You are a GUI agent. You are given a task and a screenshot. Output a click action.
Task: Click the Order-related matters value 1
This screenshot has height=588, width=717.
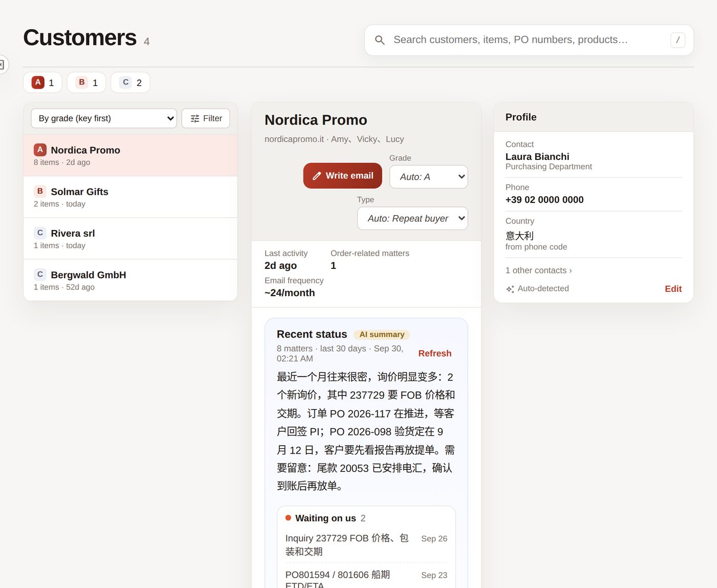(x=333, y=265)
